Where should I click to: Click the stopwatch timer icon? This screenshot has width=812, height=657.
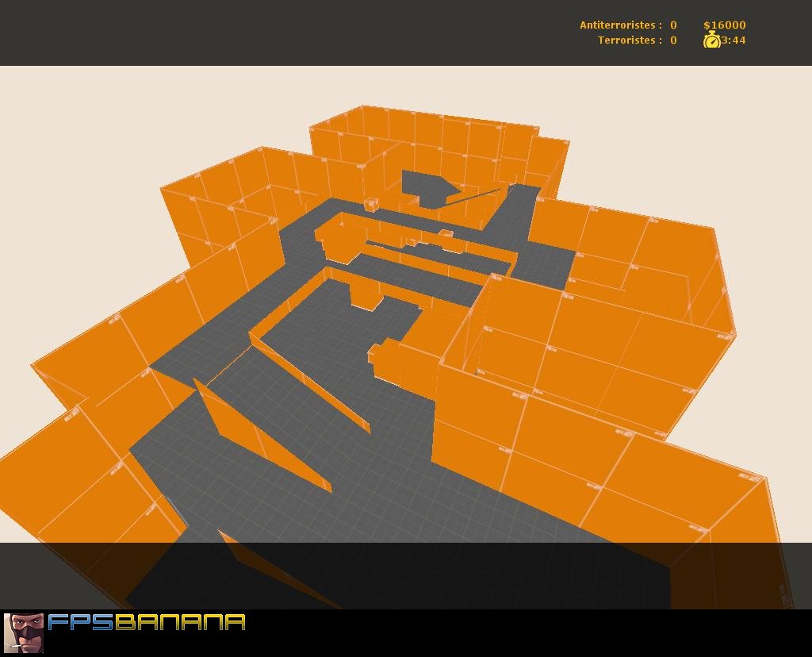click(x=713, y=40)
